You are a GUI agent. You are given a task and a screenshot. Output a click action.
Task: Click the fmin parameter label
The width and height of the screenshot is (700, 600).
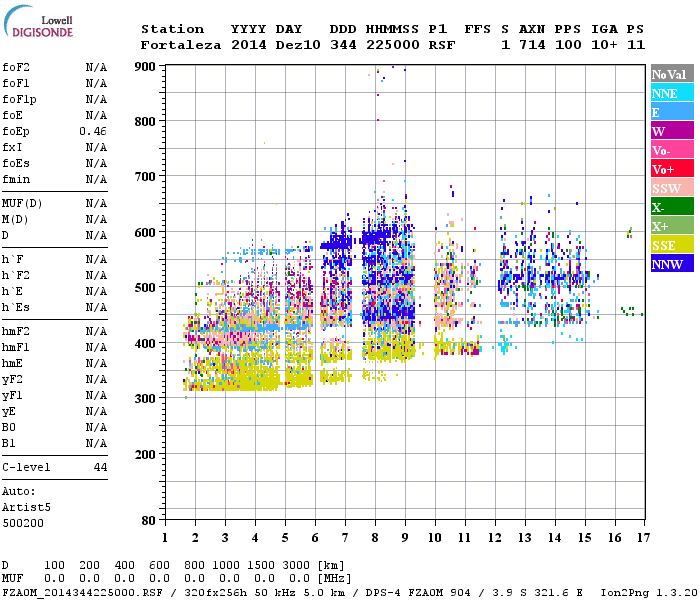tap(16, 179)
